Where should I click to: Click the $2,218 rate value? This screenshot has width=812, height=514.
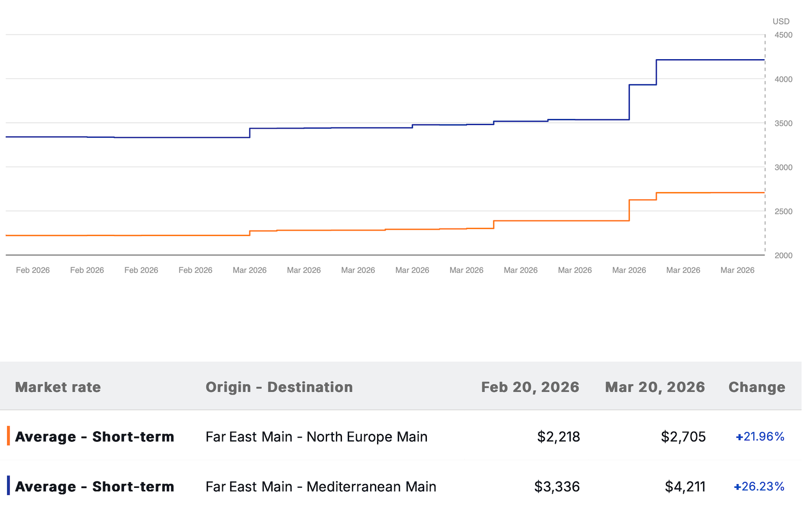pyautogui.click(x=558, y=437)
